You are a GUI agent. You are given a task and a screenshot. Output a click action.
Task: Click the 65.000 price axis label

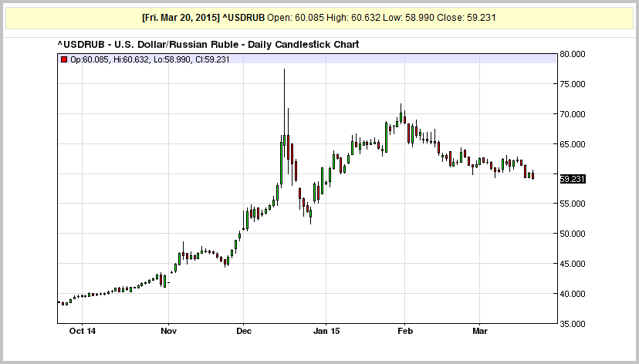tap(572, 144)
